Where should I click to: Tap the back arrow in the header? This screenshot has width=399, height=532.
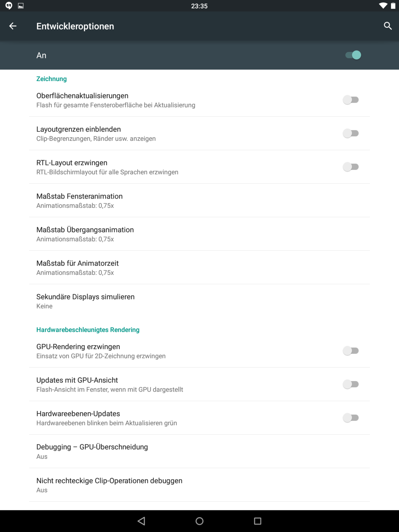[x=13, y=26]
